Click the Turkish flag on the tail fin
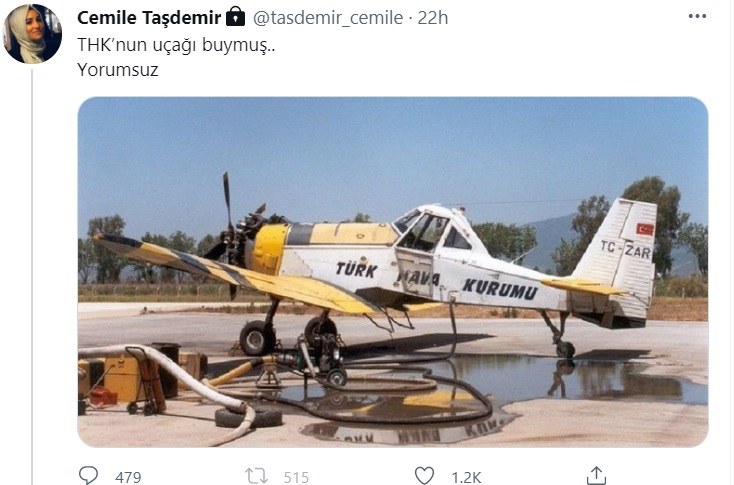 tap(645, 229)
